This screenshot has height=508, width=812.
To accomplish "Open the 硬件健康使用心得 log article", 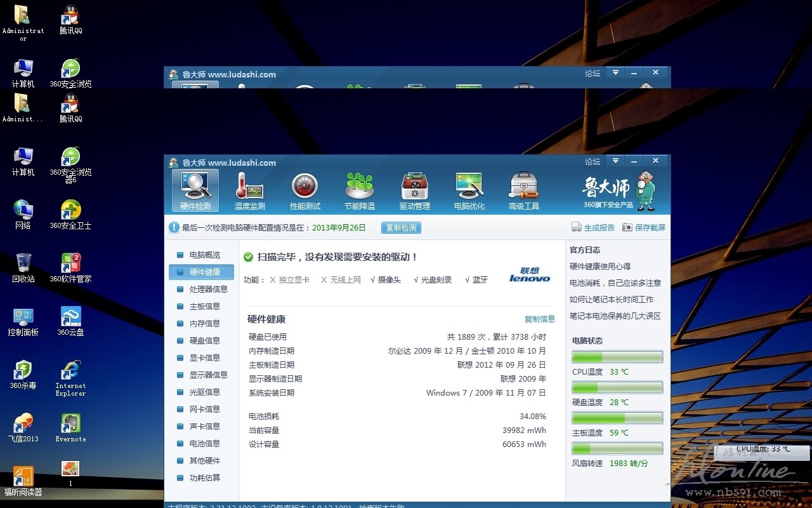I will 600,267.
